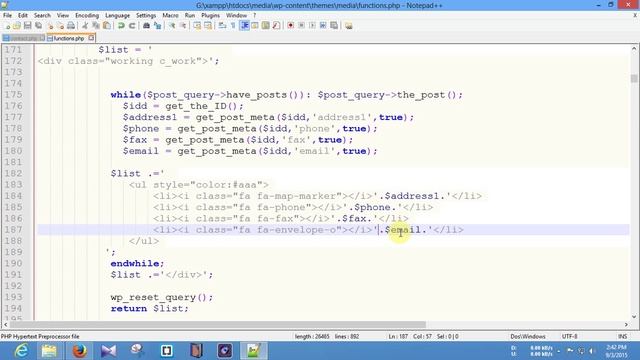Enable synchronized vertical scrolling from the toolbar

click(x=197, y=26)
